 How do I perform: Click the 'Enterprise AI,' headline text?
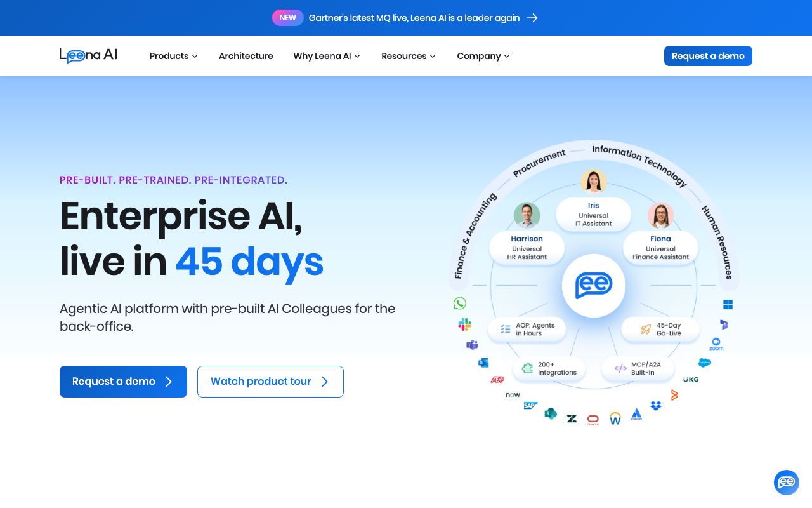[x=181, y=216]
